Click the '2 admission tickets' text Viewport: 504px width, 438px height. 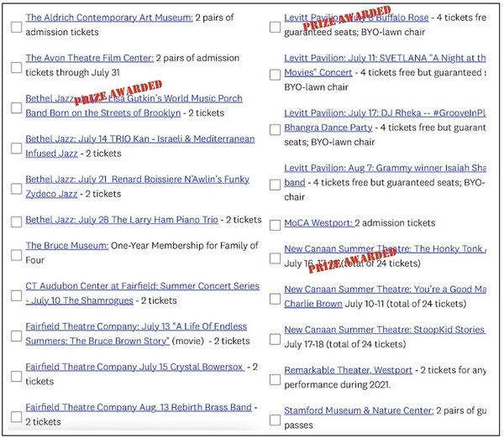395,223
